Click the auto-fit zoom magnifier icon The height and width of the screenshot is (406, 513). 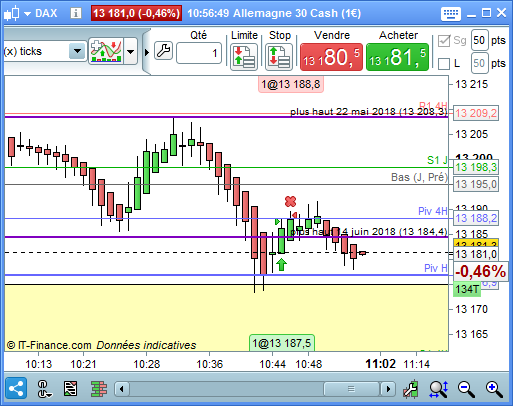[x=439, y=389]
